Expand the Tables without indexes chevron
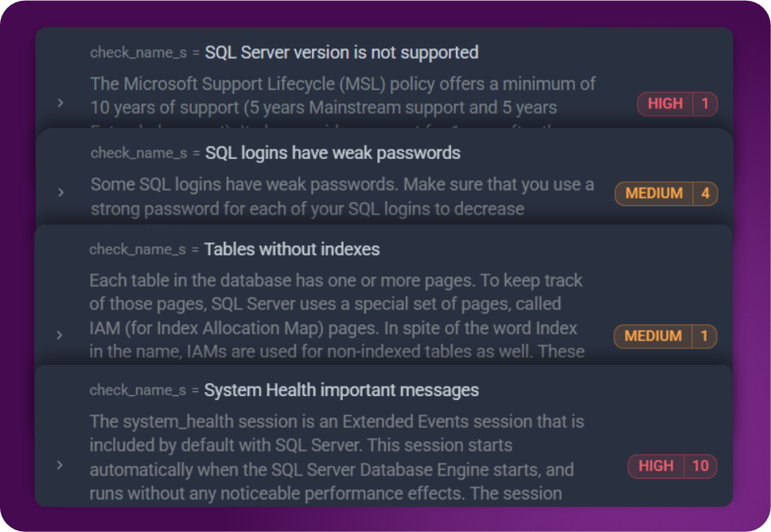This screenshot has width=771, height=532. coord(60,336)
